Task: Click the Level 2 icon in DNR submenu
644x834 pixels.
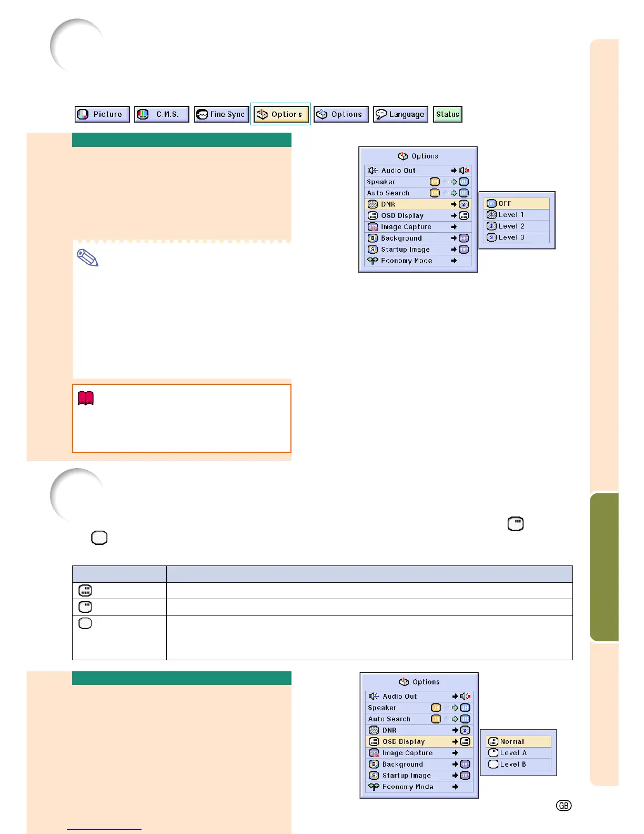Action: click(491, 226)
